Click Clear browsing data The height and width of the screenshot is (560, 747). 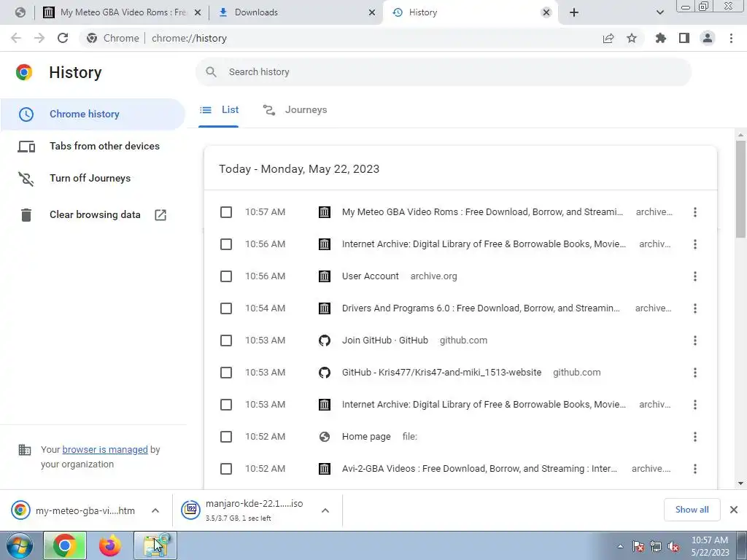click(93, 215)
